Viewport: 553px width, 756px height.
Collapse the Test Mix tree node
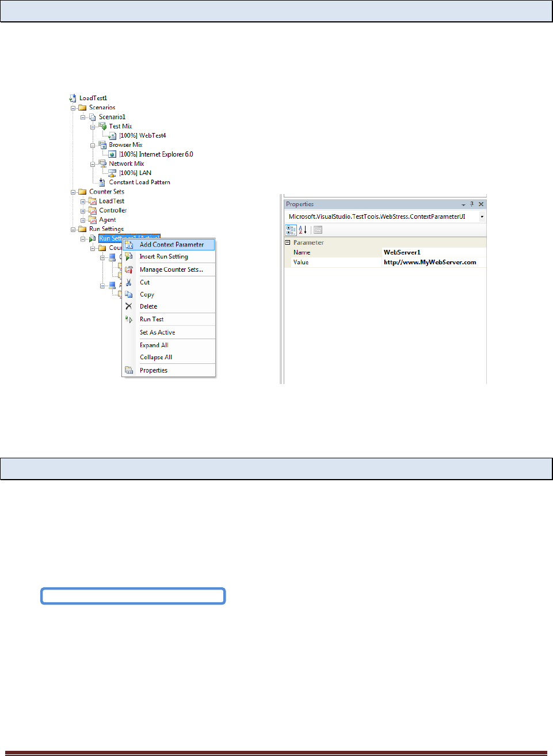coord(93,127)
